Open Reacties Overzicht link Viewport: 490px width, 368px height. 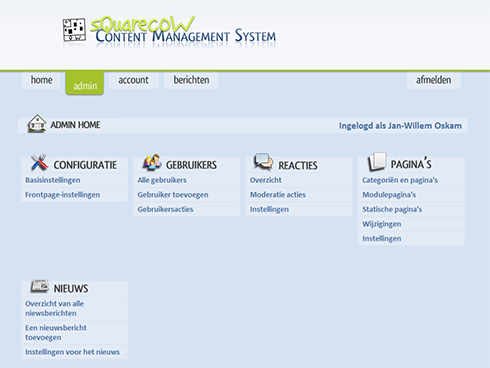click(x=266, y=180)
